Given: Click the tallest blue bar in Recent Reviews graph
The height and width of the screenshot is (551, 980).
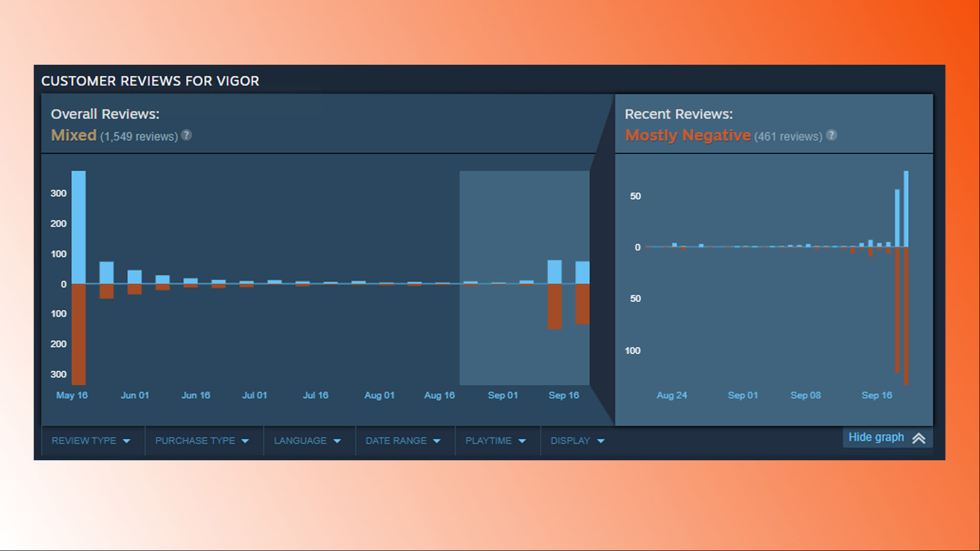Looking at the screenshot, I should [x=906, y=209].
